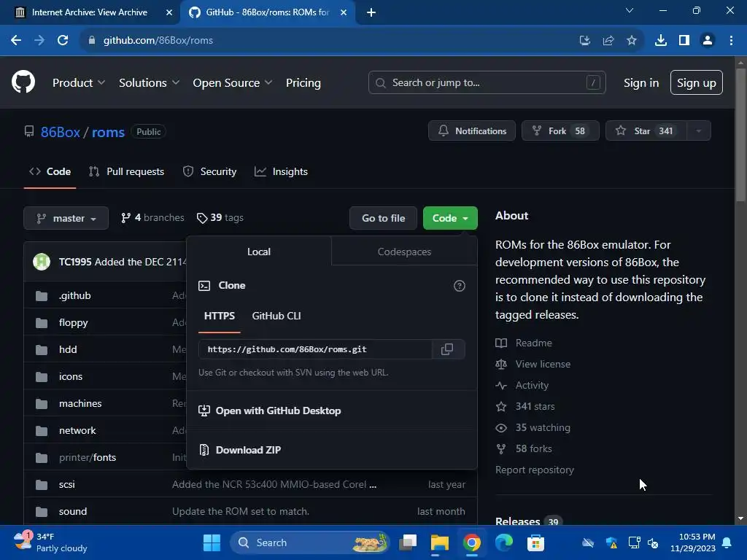Open the Insights tab
The height and width of the screenshot is (560, 747).
(282, 171)
